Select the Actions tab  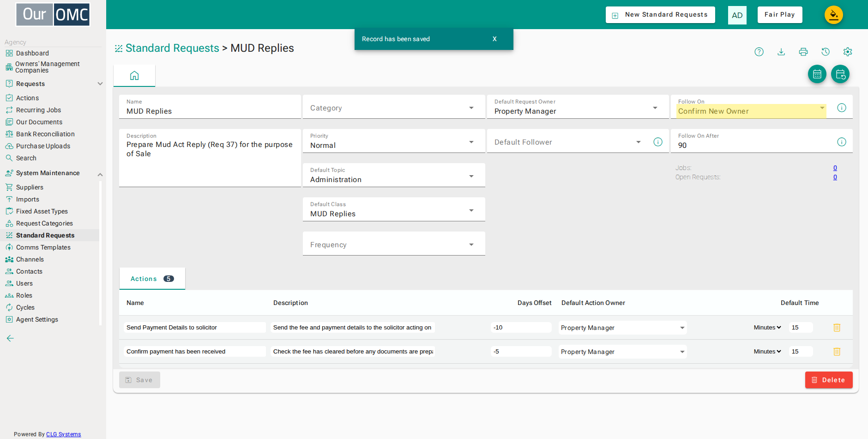coord(152,279)
